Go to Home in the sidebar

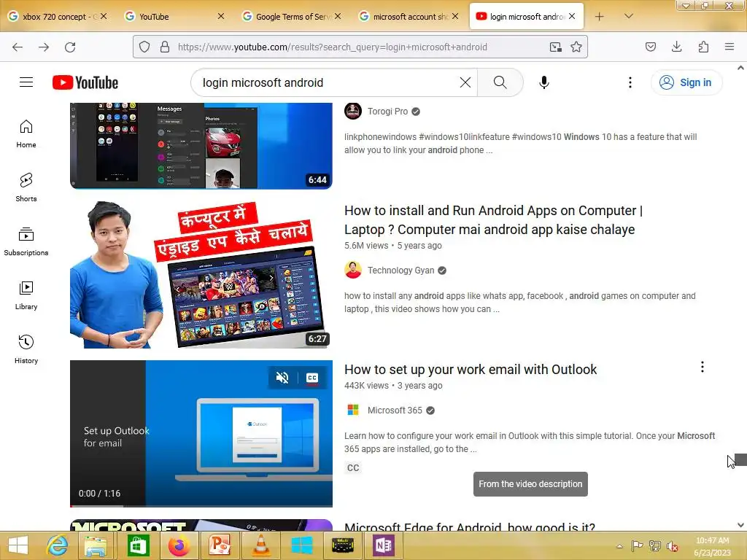tap(26, 134)
